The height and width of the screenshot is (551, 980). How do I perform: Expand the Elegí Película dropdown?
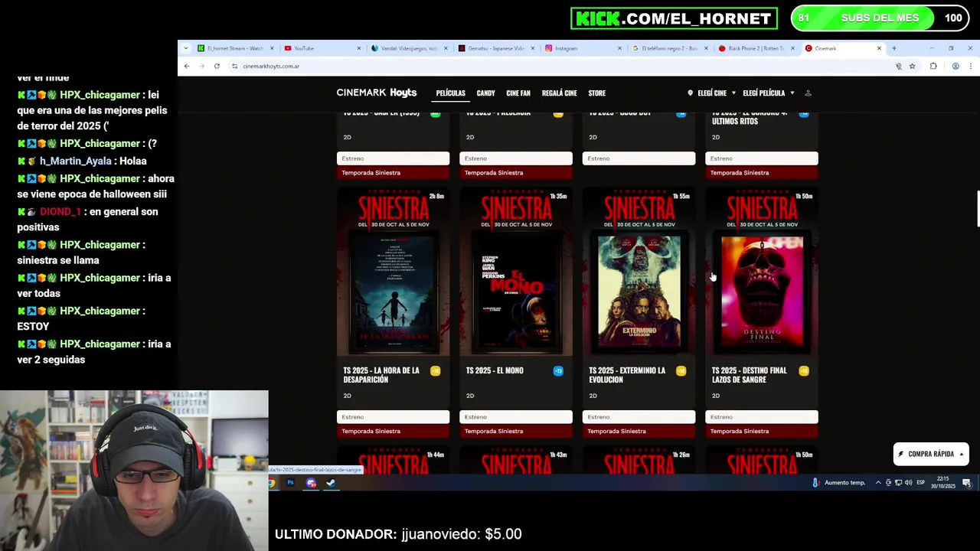(769, 93)
